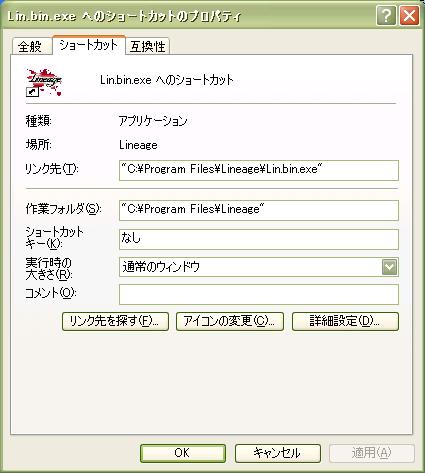Click the 適用 apply button
Viewport: 425px width, 473px height.
coord(372,453)
